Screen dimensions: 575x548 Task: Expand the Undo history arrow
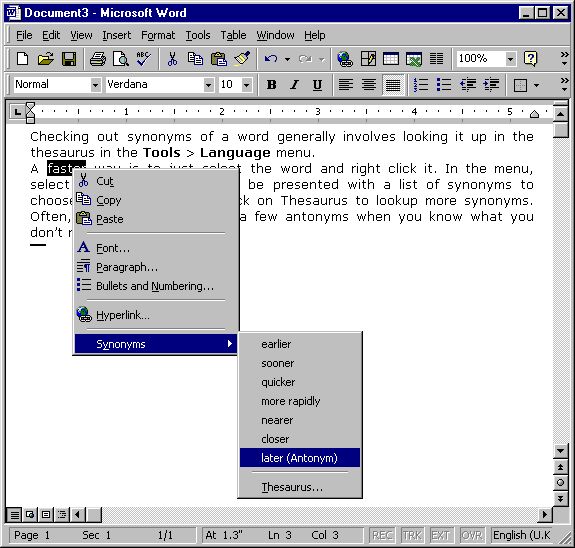click(288, 59)
